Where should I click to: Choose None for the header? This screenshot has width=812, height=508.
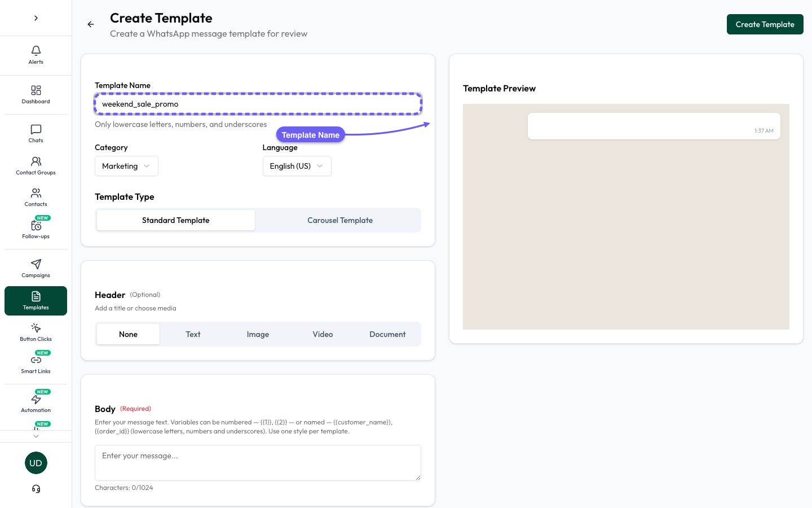(x=128, y=334)
